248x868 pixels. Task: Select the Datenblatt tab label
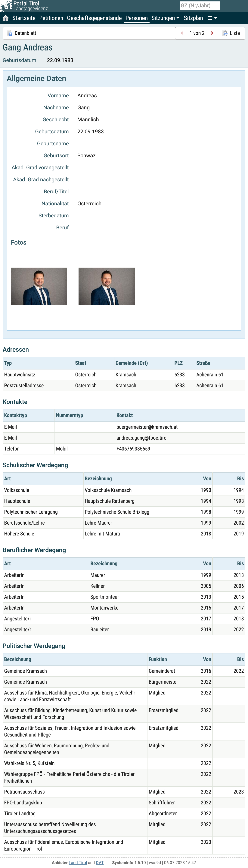tap(25, 33)
